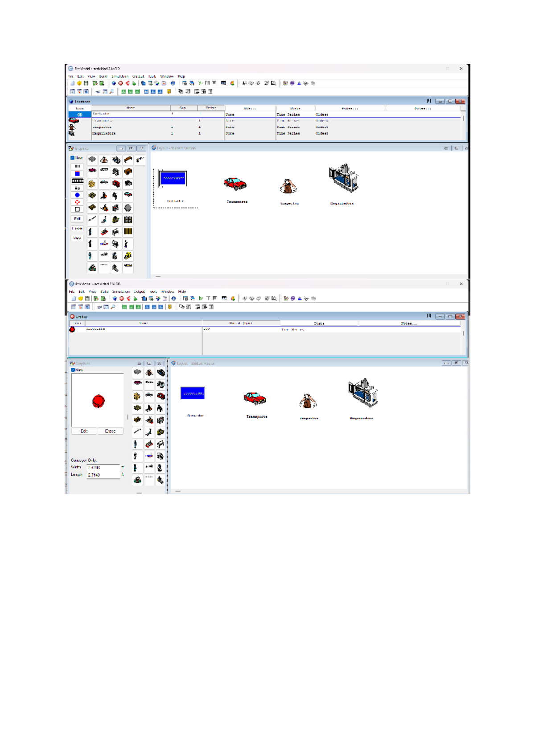Image resolution: width=535 pixels, height=756 pixels.
Task: Click Maquiladora name cell in Locations table
Action: point(131,133)
